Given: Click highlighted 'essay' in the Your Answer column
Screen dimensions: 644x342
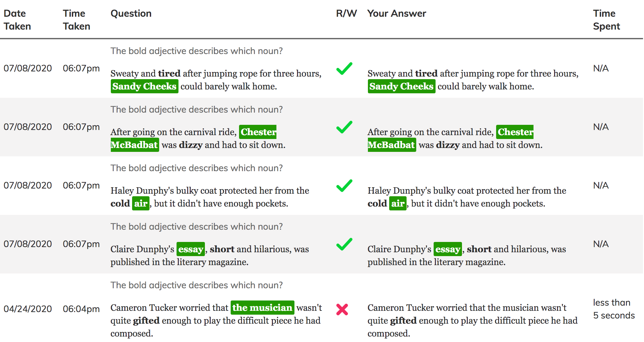Looking at the screenshot, I should pyautogui.click(x=448, y=249).
